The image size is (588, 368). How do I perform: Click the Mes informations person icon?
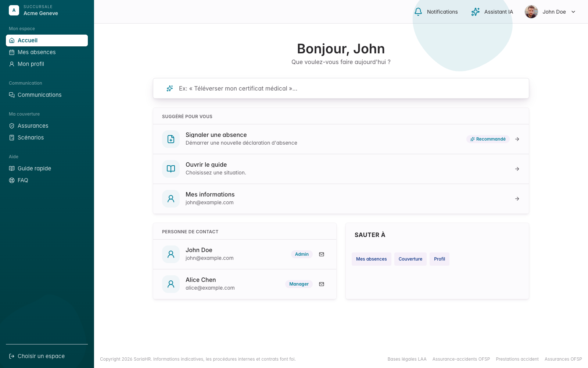[171, 199]
